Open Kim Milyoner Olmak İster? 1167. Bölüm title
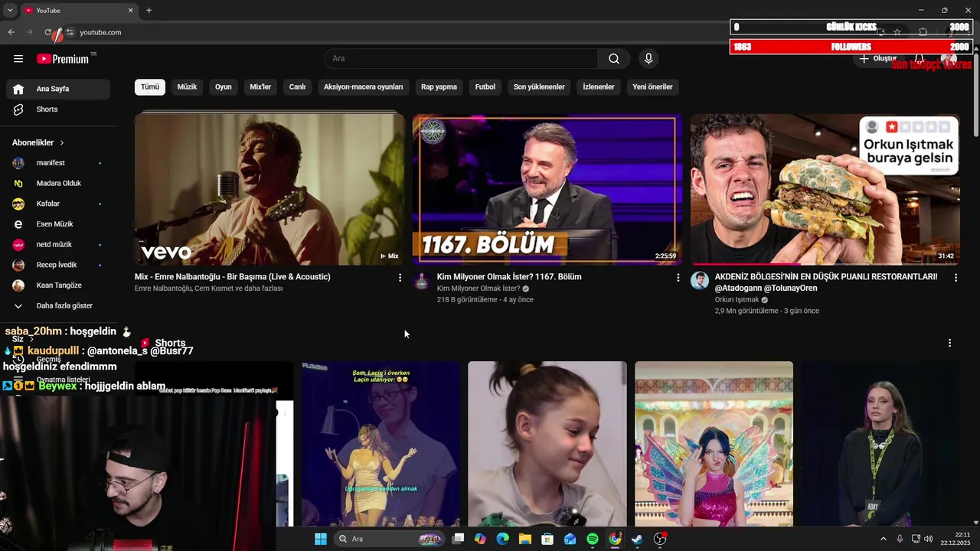980x551 pixels. coord(509,277)
